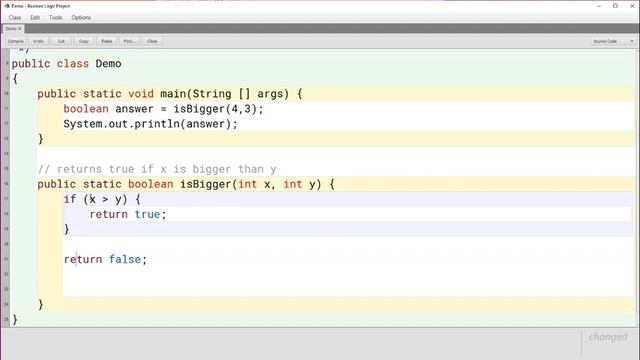Viewport: 640px width, 360px height.
Task: Click the closing brace of main method
Action: [x=40, y=139]
